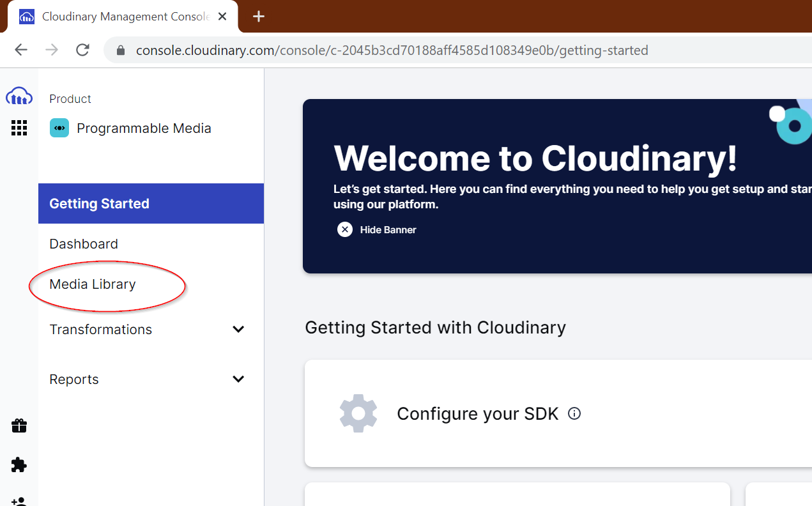Click the X icon beside Hide Banner
The image size is (812, 506).
[345, 229]
